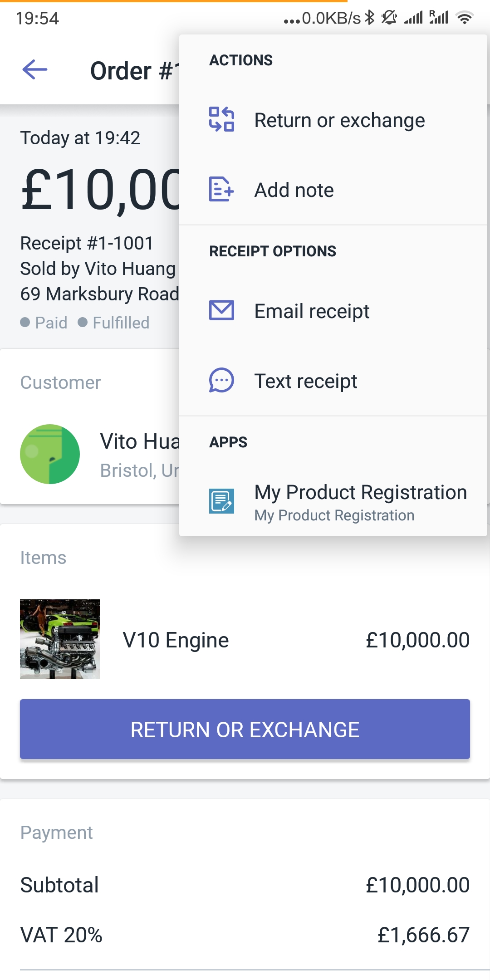Screen dimensions: 490x980
Task: Click the My Product Registration app icon
Action: [221, 501]
